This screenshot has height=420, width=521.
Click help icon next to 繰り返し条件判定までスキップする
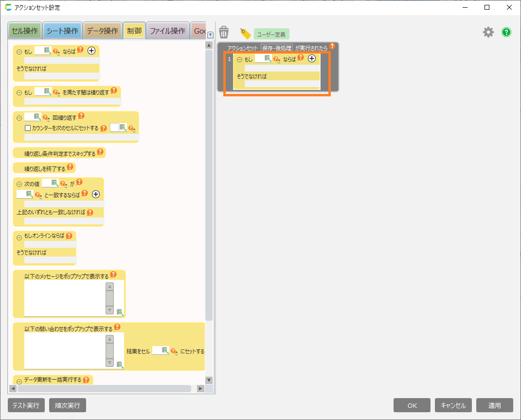(100, 152)
